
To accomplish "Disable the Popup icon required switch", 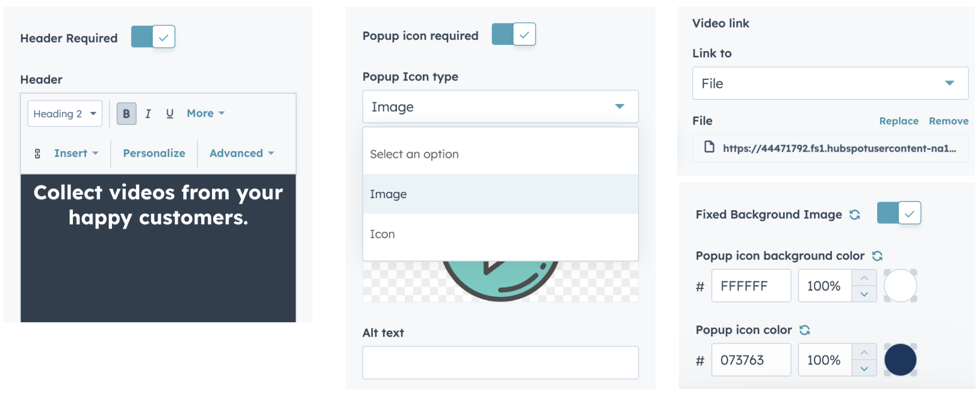I will point(514,34).
